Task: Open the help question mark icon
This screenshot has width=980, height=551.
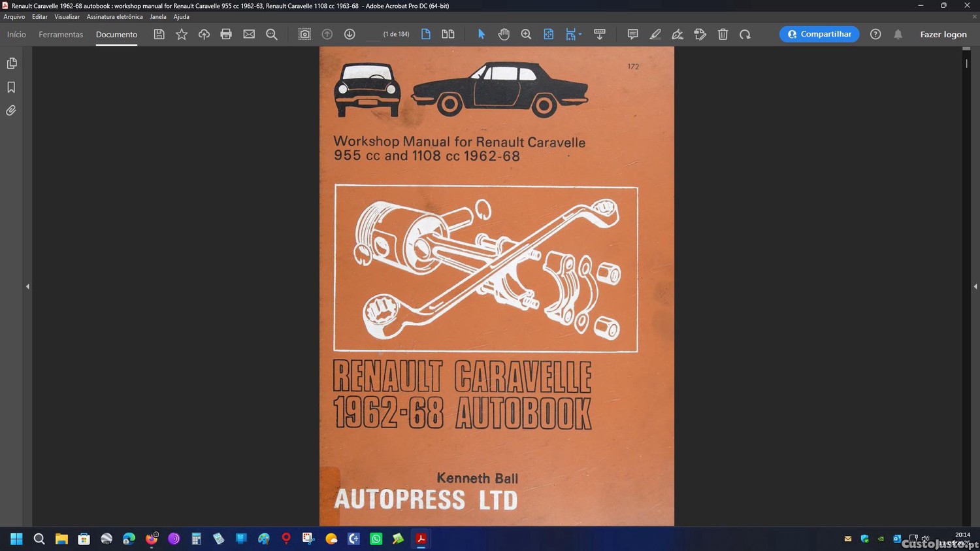Action: tap(875, 34)
